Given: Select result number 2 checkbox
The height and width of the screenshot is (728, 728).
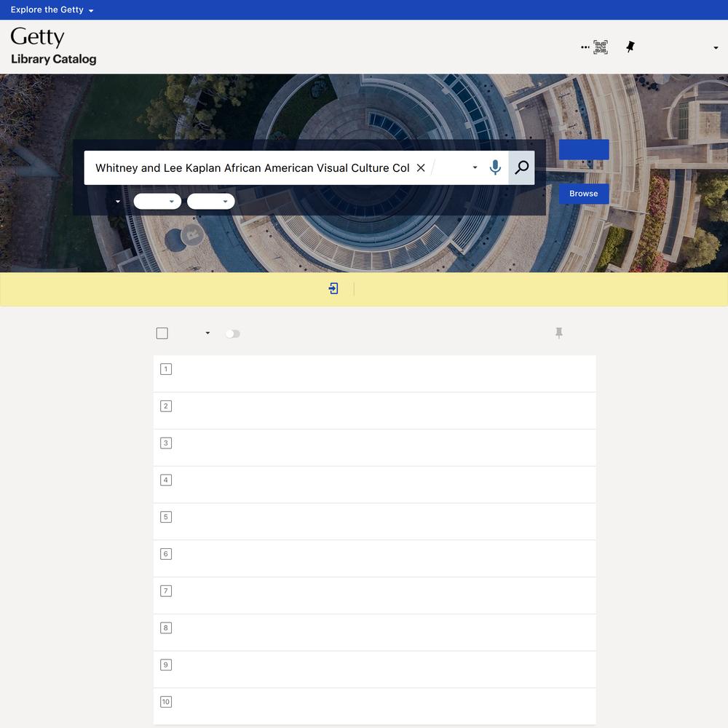Looking at the screenshot, I should click(166, 406).
